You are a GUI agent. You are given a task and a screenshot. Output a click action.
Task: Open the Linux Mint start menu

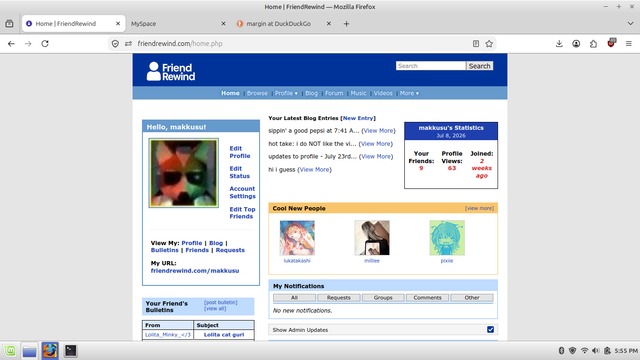[x=10, y=351]
